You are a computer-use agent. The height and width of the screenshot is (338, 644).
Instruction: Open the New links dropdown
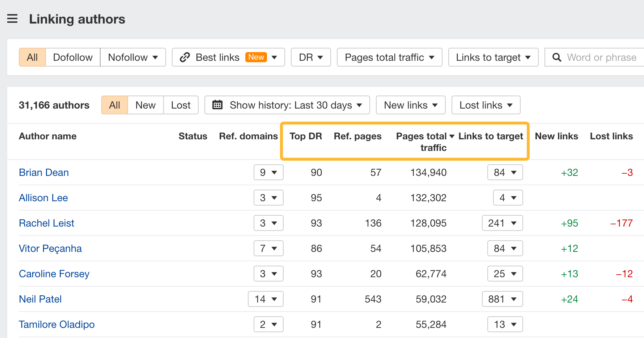click(x=410, y=105)
